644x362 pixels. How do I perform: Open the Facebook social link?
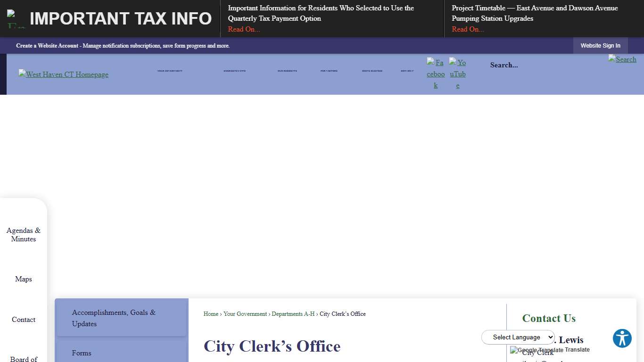[x=436, y=74]
